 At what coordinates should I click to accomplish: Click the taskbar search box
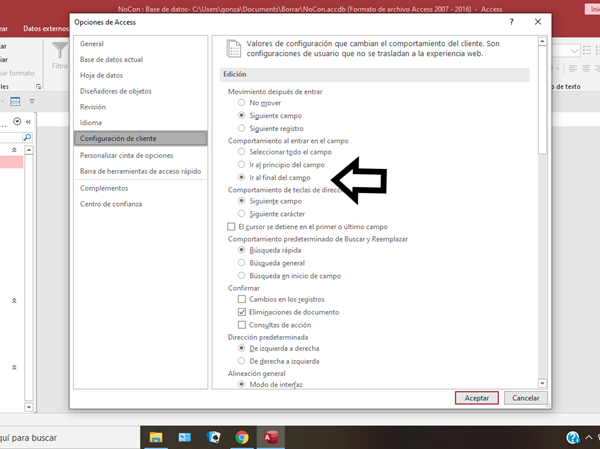[69, 438]
